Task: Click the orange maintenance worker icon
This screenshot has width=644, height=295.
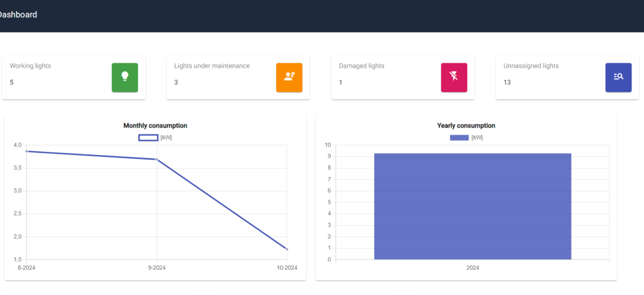Action: [x=289, y=77]
